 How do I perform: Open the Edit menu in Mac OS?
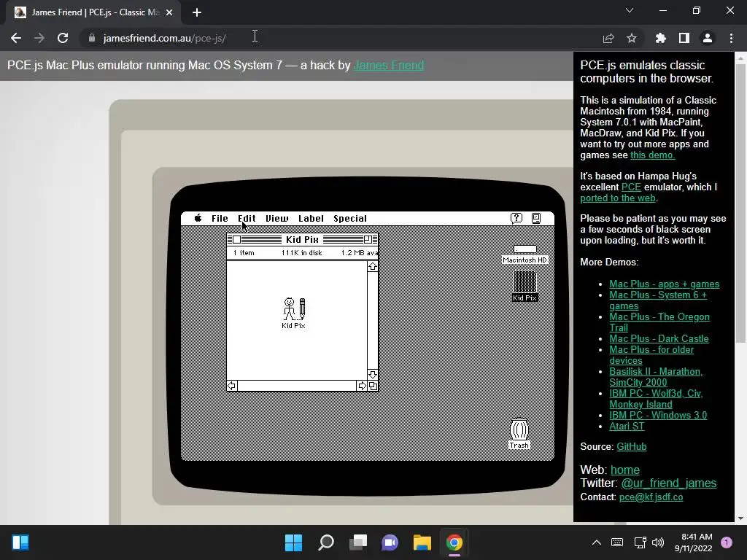[x=247, y=219]
